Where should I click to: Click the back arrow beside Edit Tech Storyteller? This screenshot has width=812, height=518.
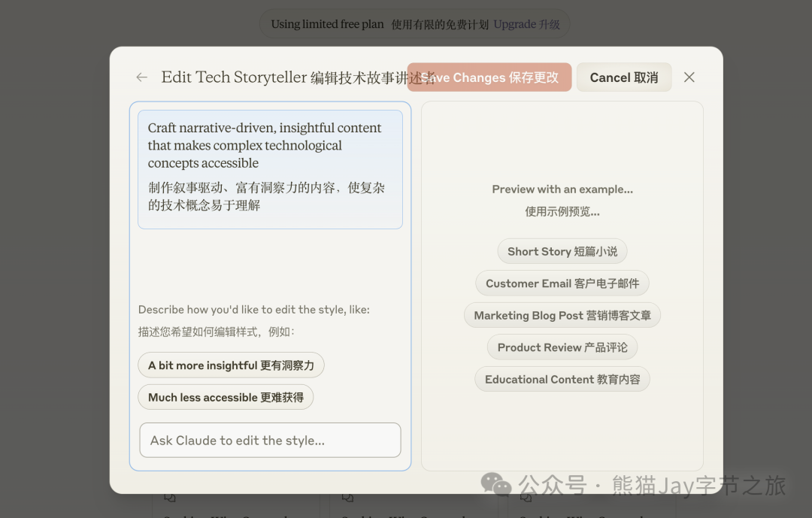click(141, 77)
